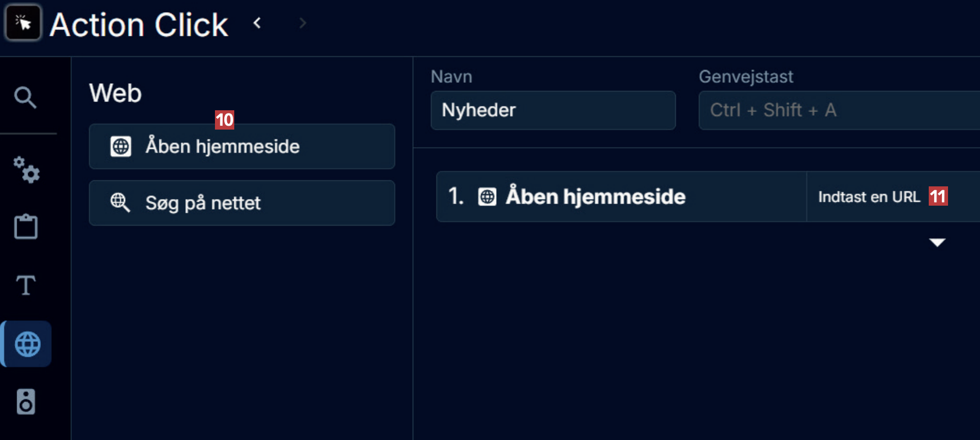Click the Action Click app logo icon
The image size is (980, 440).
coord(23,23)
